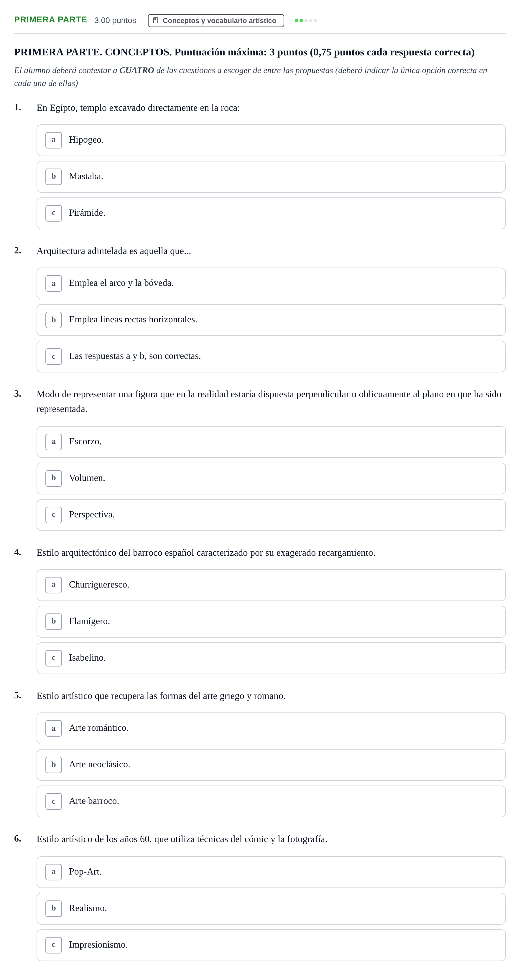Select the Impresionismo option
The width and height of the screenshot is (520, 980).
pyautogui.click(x=271, y=945)
